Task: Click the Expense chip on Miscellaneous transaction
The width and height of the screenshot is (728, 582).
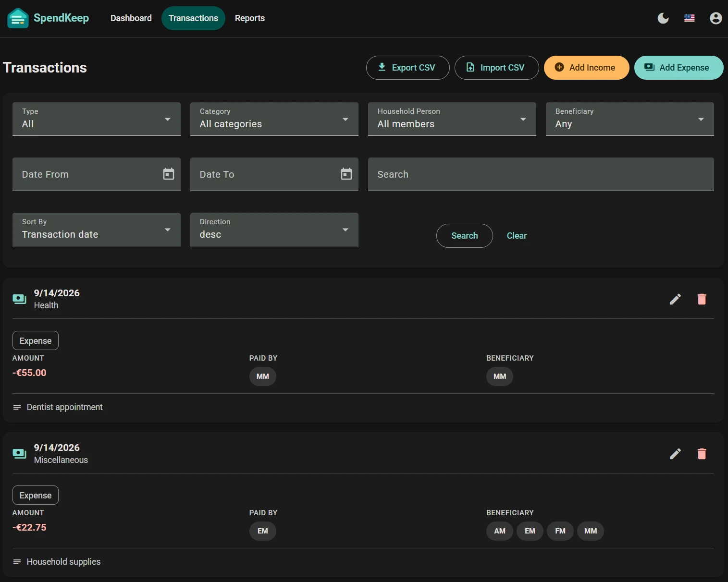Action: (36, 495)
